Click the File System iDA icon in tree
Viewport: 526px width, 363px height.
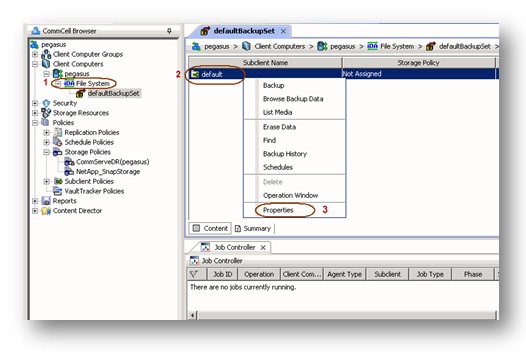tap(69, 83)
